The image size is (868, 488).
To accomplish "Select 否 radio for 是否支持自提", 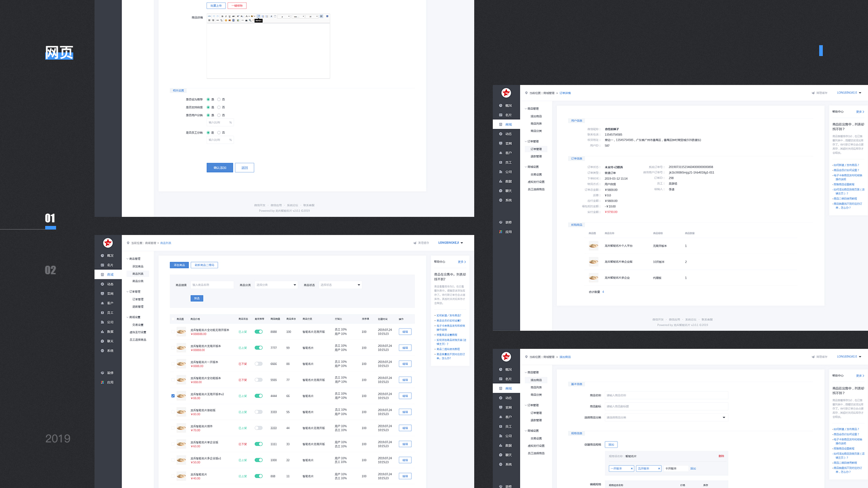I will tap(219, 108).
